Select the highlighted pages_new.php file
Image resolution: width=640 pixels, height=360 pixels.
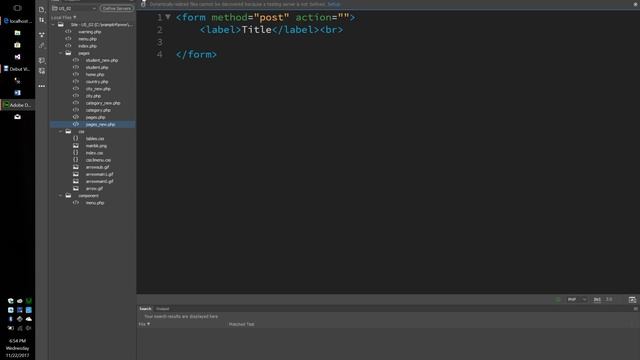(x=93, y=124)
